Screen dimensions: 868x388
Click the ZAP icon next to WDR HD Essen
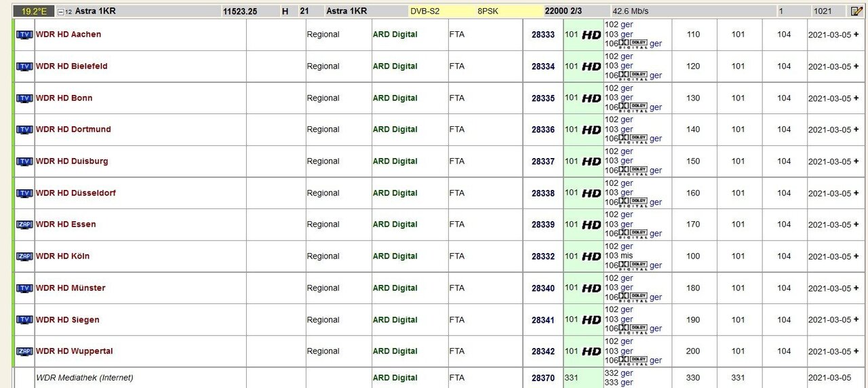(x=24, y=225)
